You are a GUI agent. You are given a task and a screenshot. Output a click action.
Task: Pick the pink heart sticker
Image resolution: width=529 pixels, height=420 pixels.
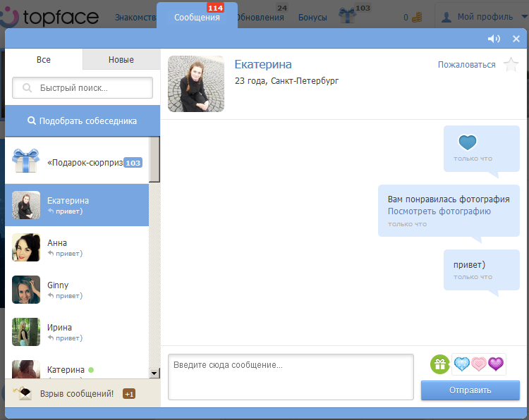click(x=479, y=364)
